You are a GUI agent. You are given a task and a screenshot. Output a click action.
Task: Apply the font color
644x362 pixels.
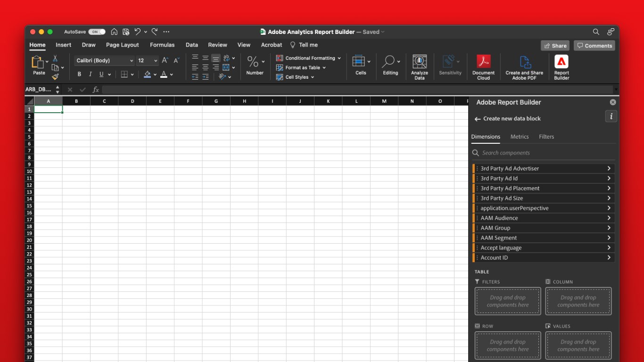click(x=164, y=74)
